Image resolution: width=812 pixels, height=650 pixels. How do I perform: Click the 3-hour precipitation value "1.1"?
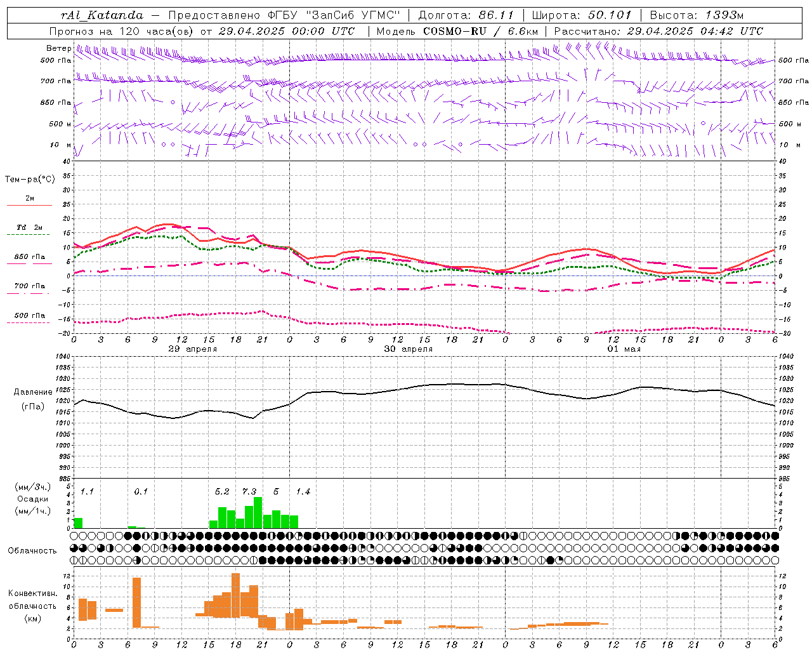point(87,491)
